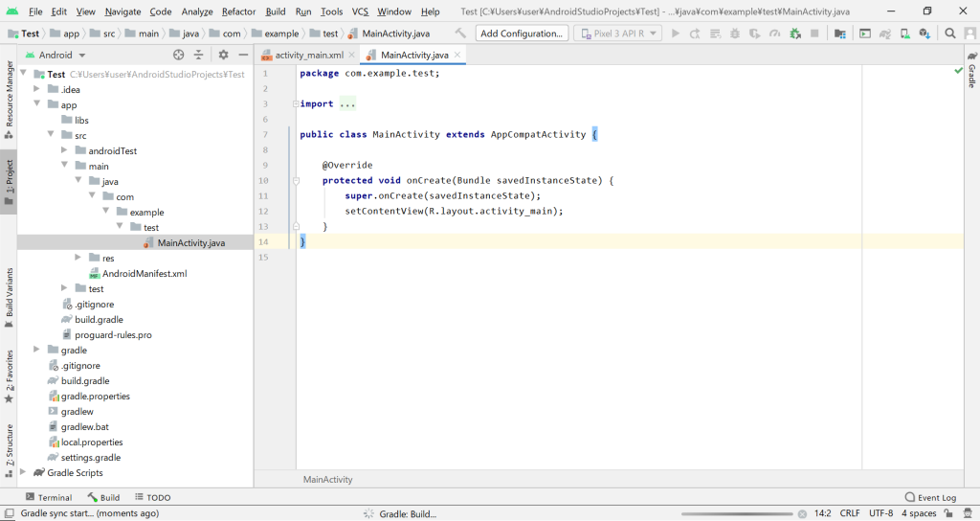
Task: Click the Search Everywhere magnifier icon
Action: pos(950,34)
